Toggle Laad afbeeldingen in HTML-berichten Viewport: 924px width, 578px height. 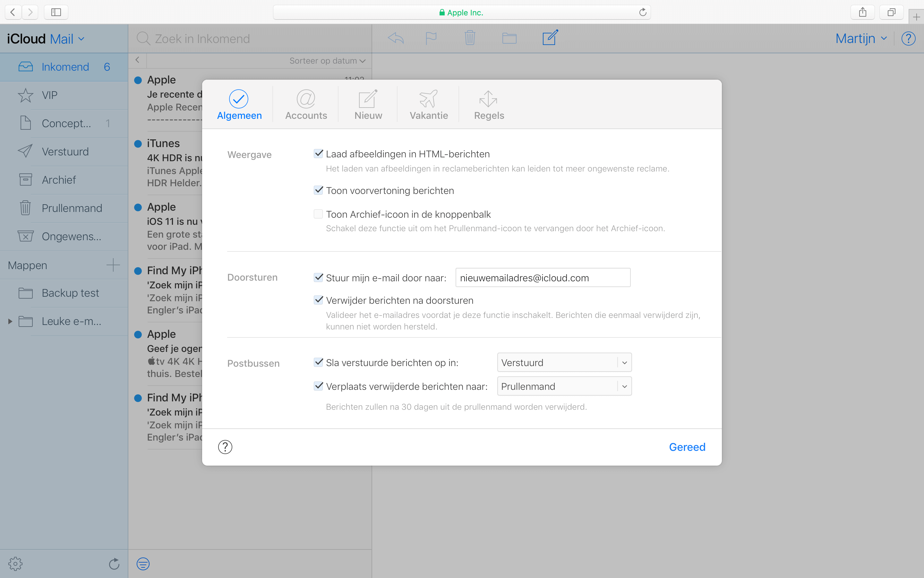point(319,154)
